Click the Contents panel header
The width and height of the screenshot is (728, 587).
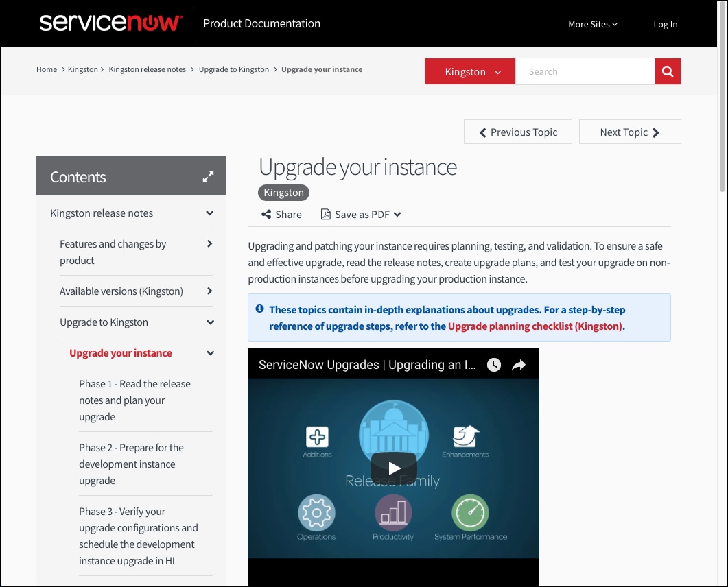[131, 176]
